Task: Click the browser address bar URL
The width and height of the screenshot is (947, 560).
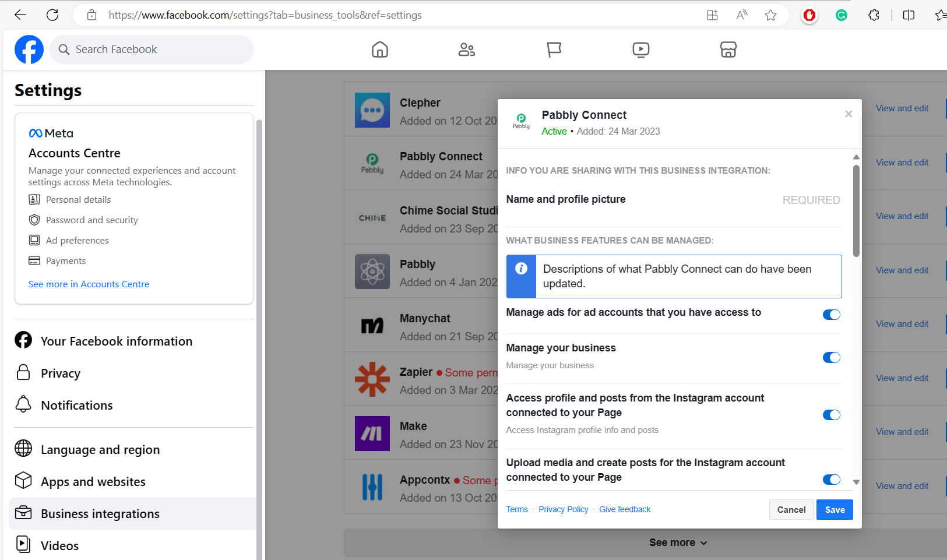Action: click(x=265, y=15)
